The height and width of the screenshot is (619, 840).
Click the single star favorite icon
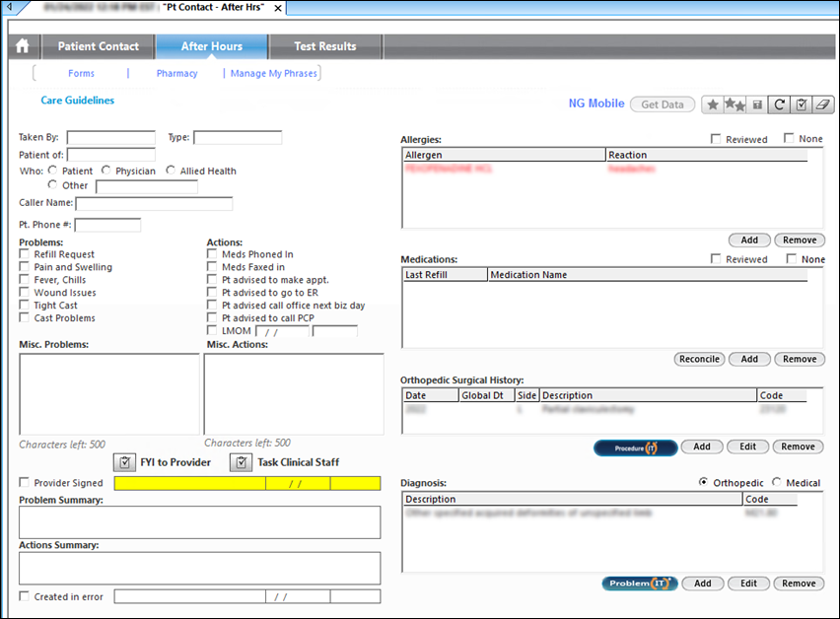tap(713, 104)
